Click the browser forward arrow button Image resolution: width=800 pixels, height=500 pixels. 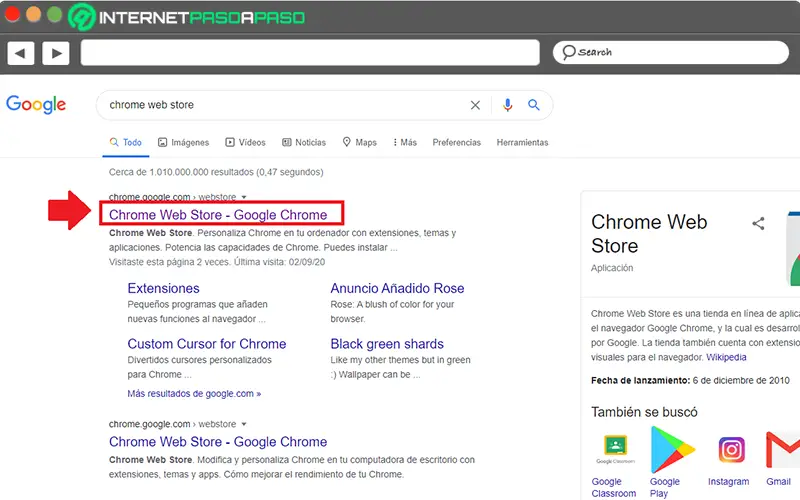pyautogui.click(x=56, y=53)
